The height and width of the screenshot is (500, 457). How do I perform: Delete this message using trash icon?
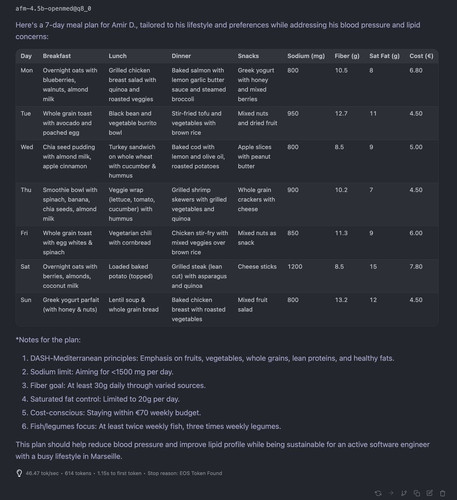pos(443,493)
